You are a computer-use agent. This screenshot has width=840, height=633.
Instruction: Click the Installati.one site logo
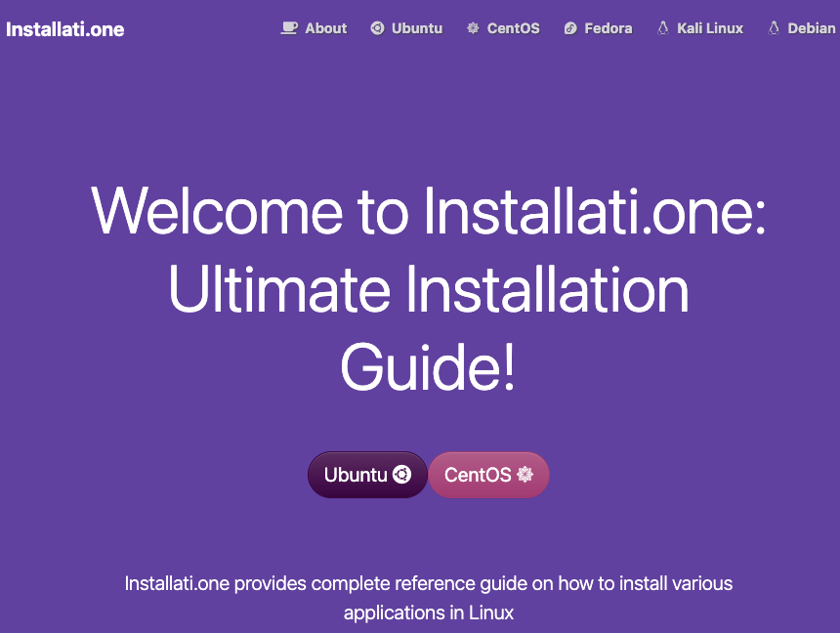[64, 29]
